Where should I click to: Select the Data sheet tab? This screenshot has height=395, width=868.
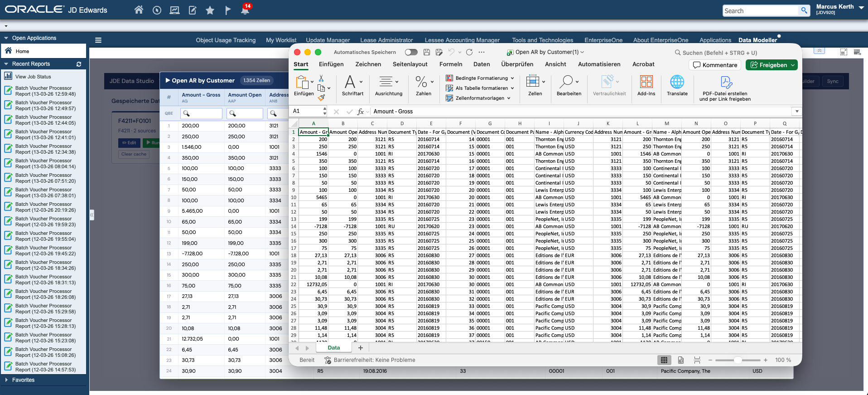pos(334,348)
